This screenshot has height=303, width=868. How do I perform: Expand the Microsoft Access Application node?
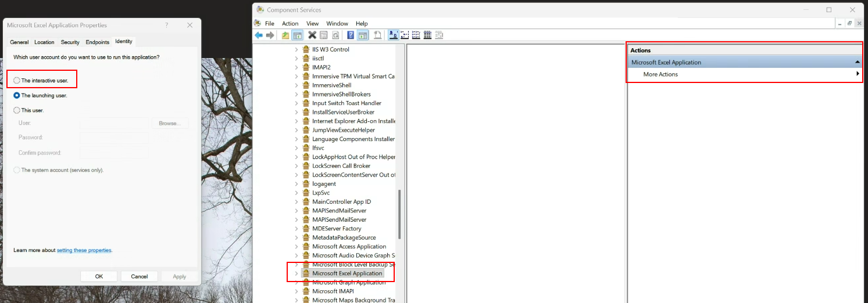[x=297, y=247]
